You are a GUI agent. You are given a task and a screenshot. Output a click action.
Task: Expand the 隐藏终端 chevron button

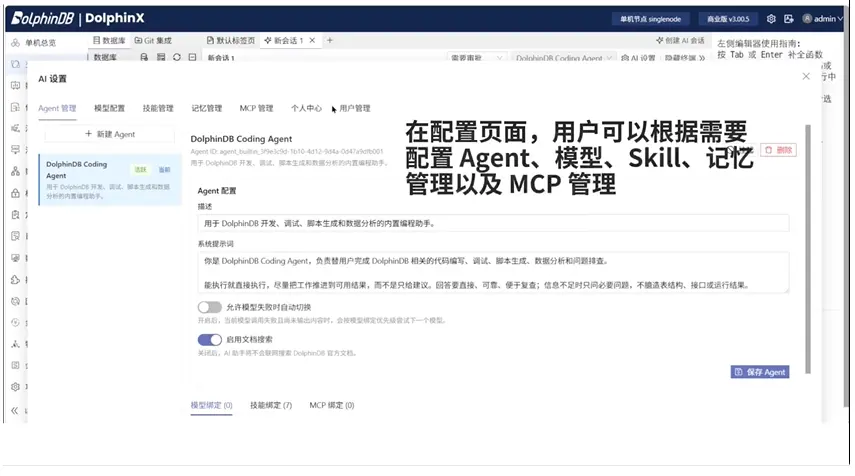pos(685,58)
